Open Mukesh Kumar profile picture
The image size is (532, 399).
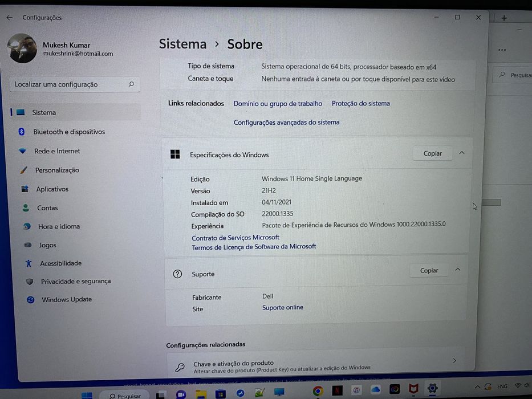click(22, 48)
